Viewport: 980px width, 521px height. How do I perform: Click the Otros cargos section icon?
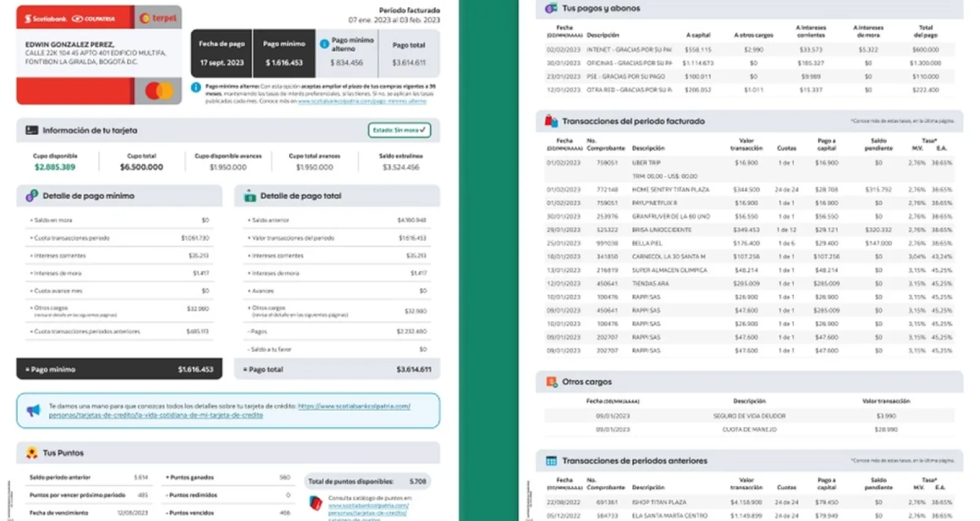tap(551, 381)
